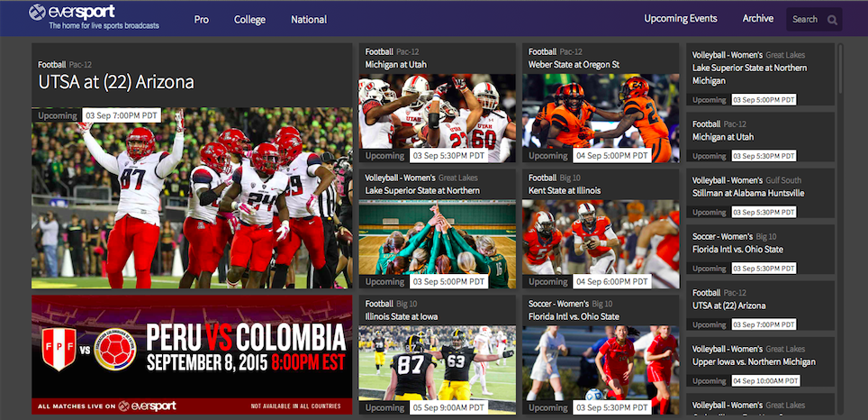This screenshot has height=420, width=868.
Task: Click the eversport globe logo icon
Action: 37,13
